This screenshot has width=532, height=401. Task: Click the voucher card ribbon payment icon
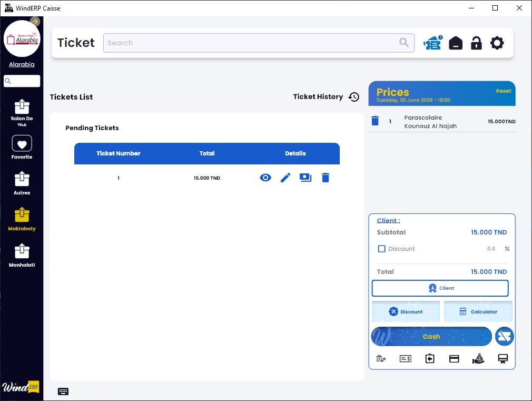(503, 358)
